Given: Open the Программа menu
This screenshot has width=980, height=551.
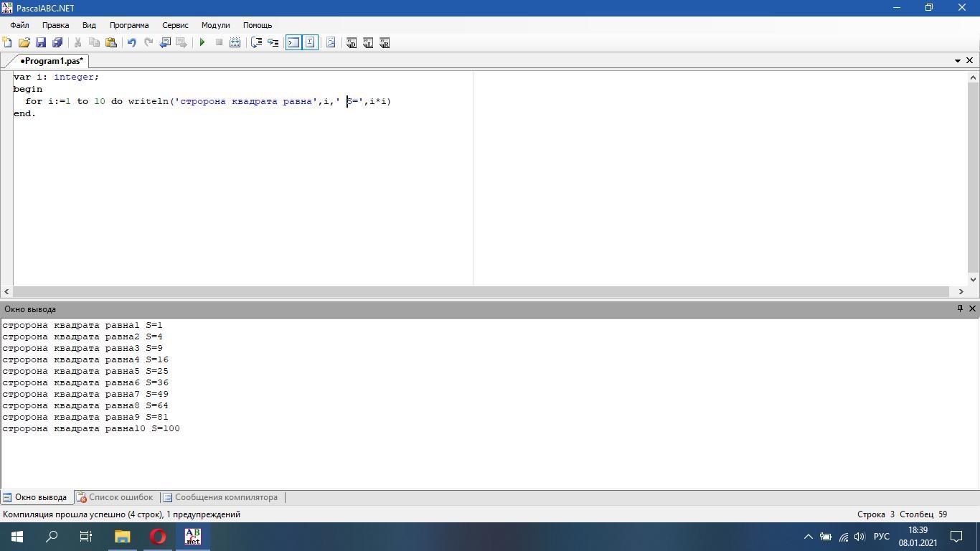Looking at the screenshot, I should tap(129, 25).
